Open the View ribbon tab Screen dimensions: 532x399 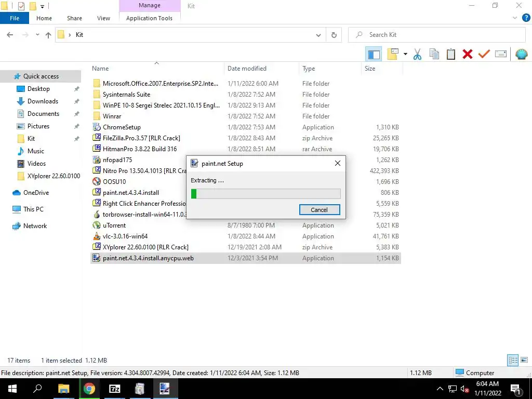point(103,18)
